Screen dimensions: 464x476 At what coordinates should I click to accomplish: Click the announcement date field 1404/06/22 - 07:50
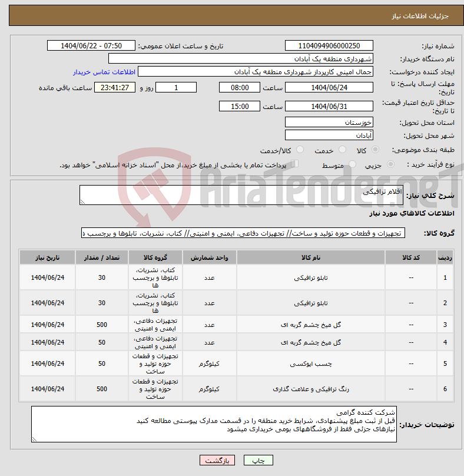[91, 45]
